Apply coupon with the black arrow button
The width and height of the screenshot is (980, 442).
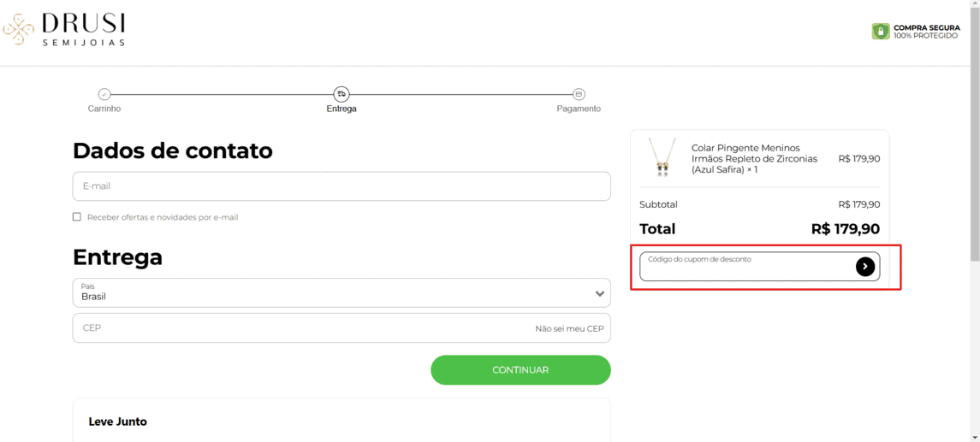865,267
